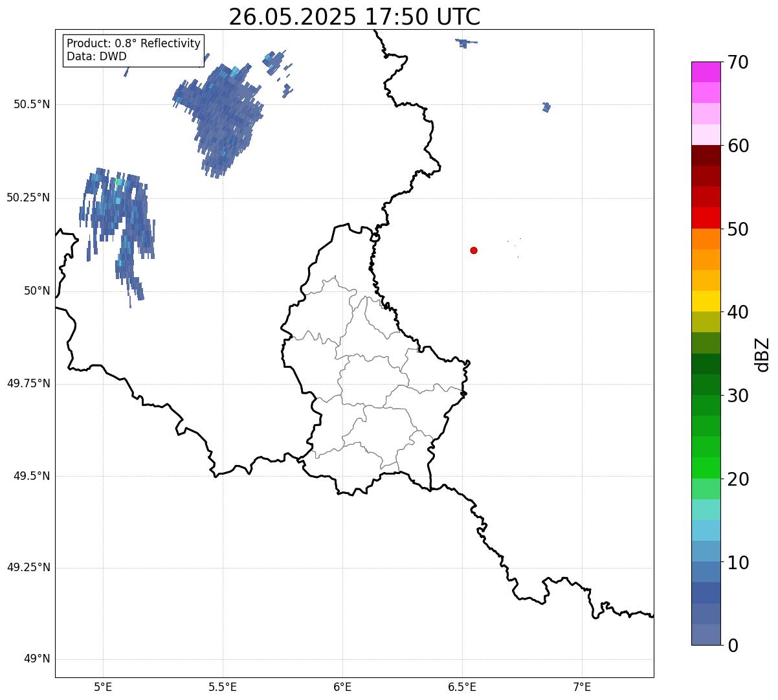Click the '49.5°N' latitude label
The width and height of the screenshot is (778, 700).
[x=32, y=476]
